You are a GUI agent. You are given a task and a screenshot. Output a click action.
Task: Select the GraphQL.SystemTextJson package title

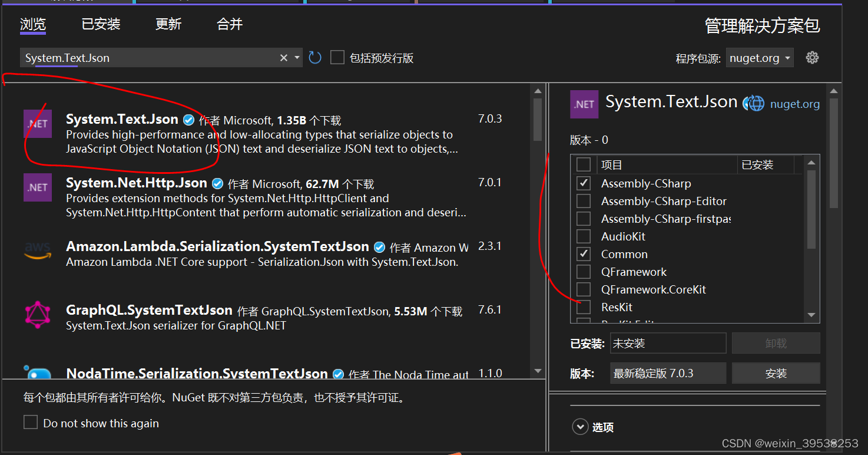pyautogui.click(x=149, y=310)
